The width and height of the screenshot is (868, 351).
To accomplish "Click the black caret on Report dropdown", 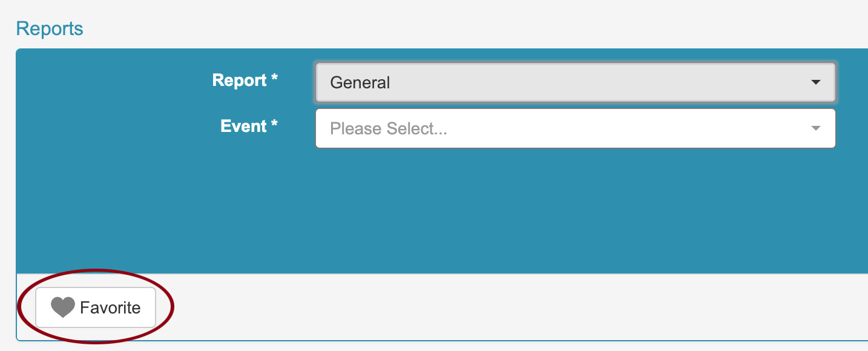I will point(815,82).
